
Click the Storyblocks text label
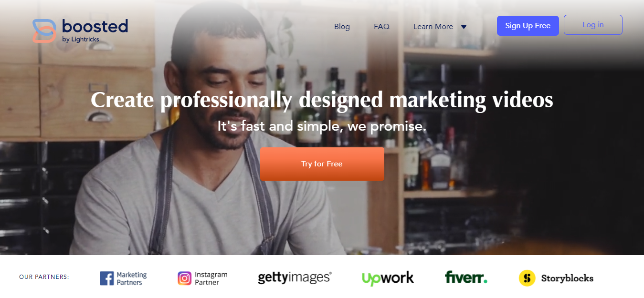point(567,278)
